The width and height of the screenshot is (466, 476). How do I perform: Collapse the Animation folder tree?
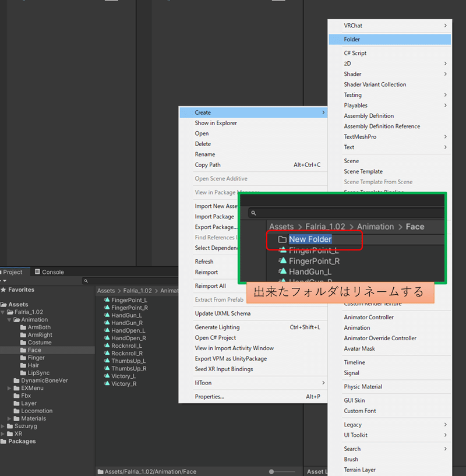[9, 320]
